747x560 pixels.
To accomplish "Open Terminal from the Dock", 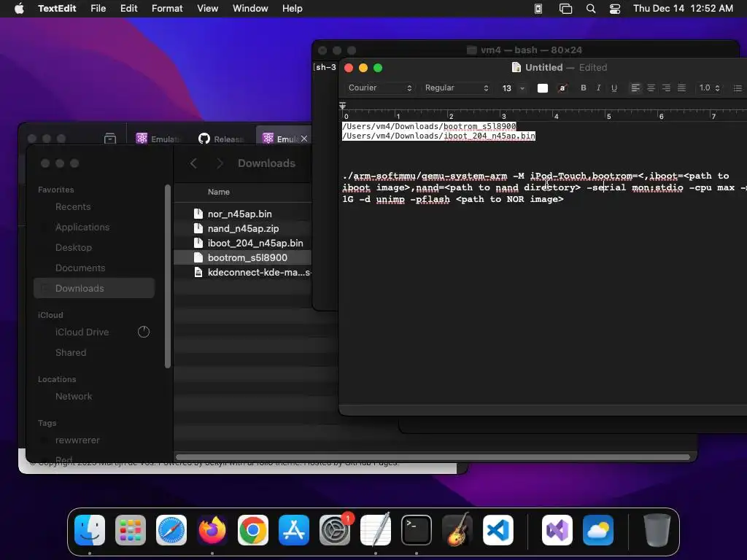I will tap(417, 530).
